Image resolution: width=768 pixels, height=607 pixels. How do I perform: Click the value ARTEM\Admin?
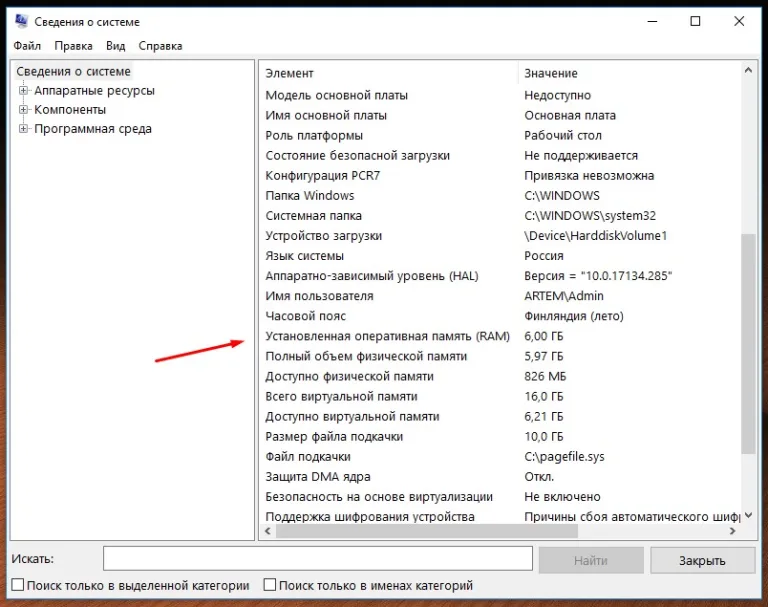tap(564, 296)
